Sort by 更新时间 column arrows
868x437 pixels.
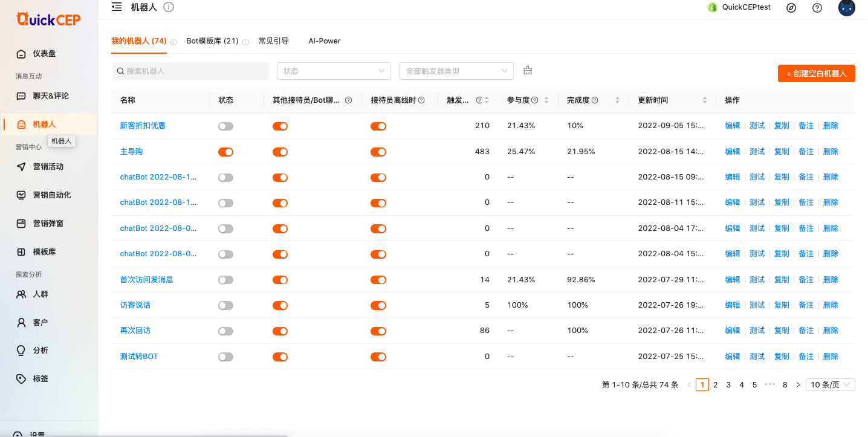[x=705, y=100]
